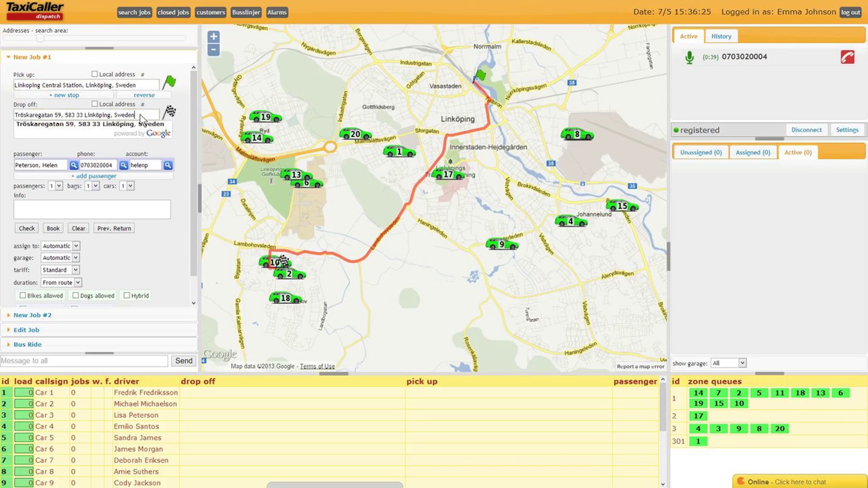The width and height of the screenshot is (868, 488).
Task: Check Local address for pick up
Action: (x=95, y=74)
